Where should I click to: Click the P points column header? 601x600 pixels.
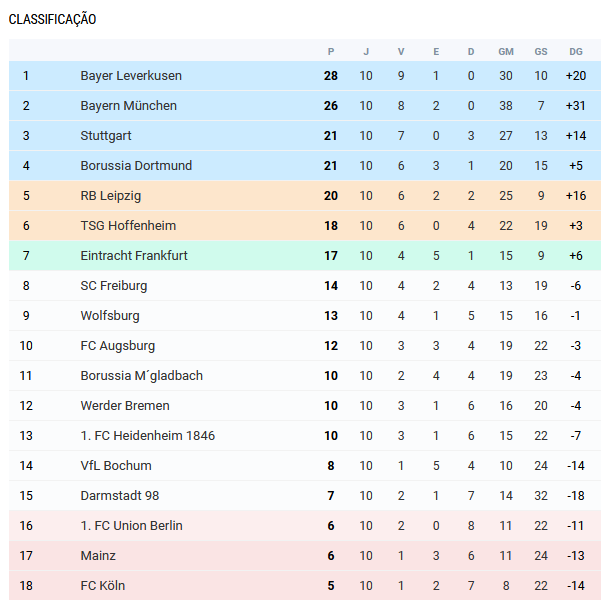331,51
